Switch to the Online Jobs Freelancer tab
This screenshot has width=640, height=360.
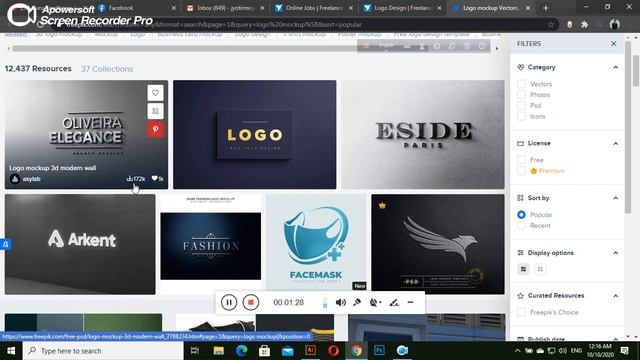coord(315,8)
